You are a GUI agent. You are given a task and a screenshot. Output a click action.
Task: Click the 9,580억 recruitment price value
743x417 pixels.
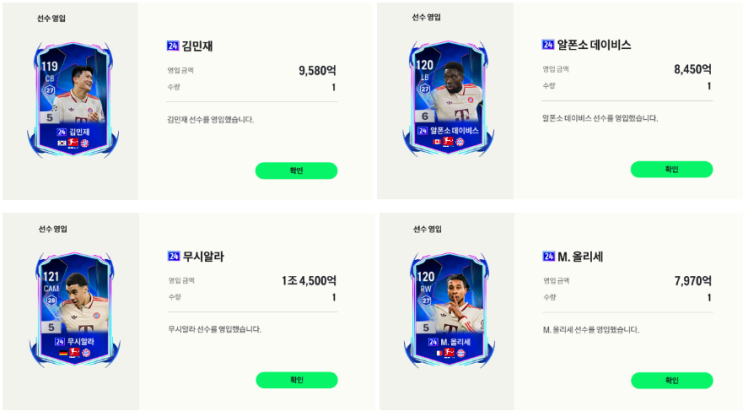point(317,71)
